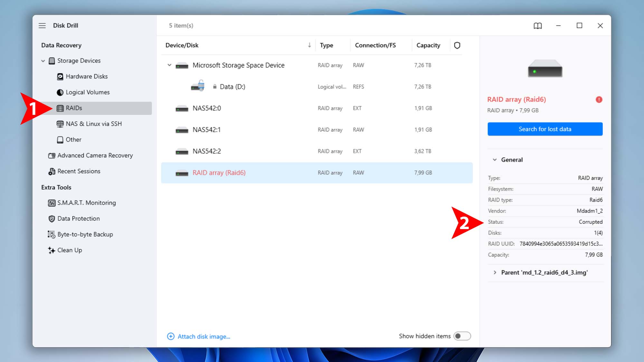
Task: Click the REFS filesystem cell
Action: tap(358, 87)
